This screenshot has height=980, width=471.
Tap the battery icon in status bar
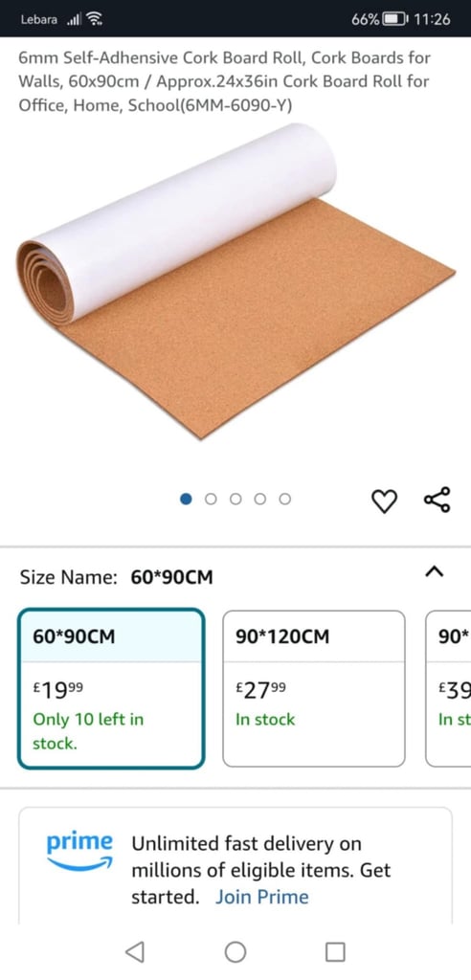394,19
